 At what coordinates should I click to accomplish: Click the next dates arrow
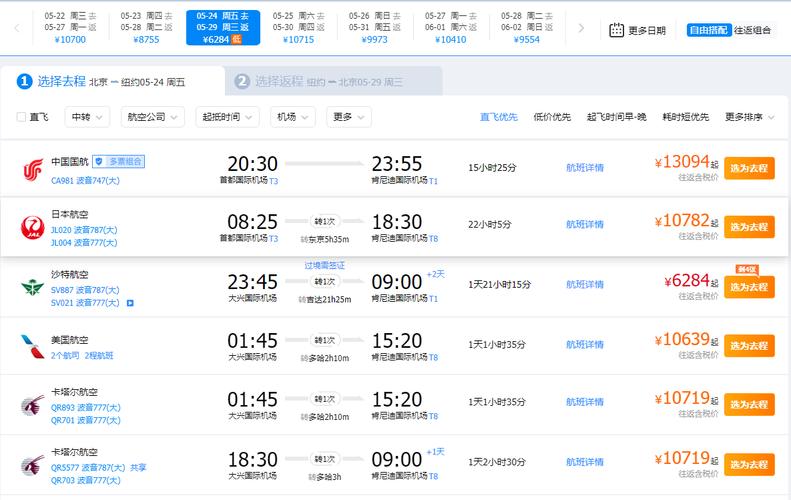tap(581, 28)
